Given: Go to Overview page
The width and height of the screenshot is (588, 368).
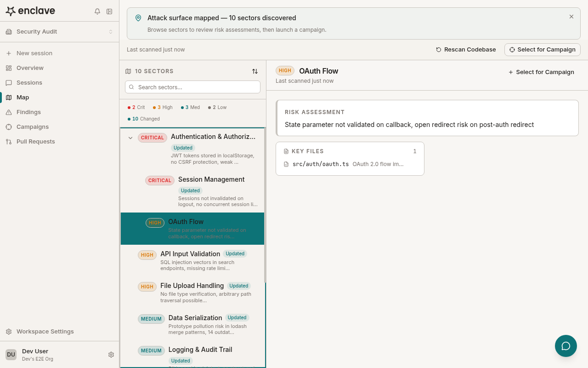Looking at the screenshot, I should point(59,68).
